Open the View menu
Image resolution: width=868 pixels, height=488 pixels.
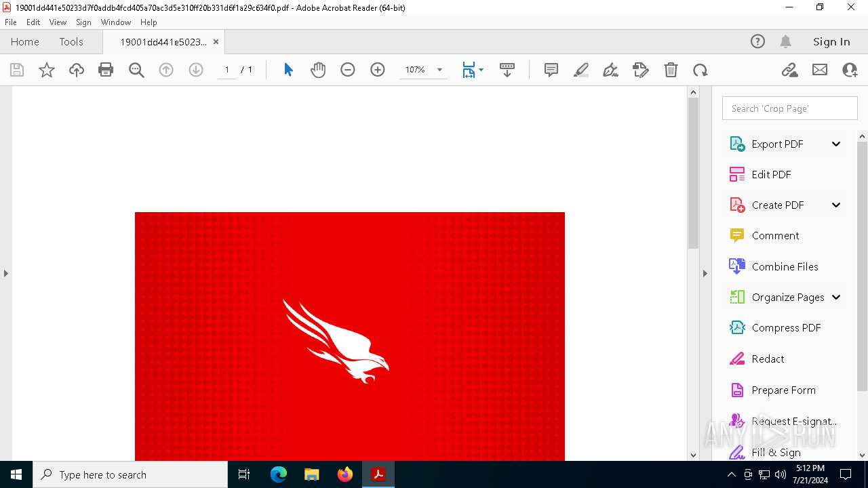click(58, 22)
